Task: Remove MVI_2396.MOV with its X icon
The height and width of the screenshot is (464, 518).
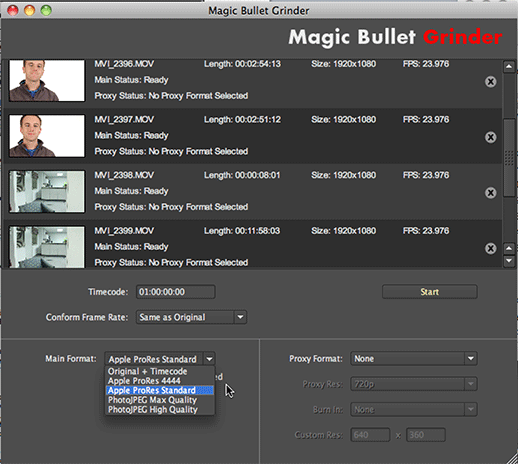Action: (490, 82)
